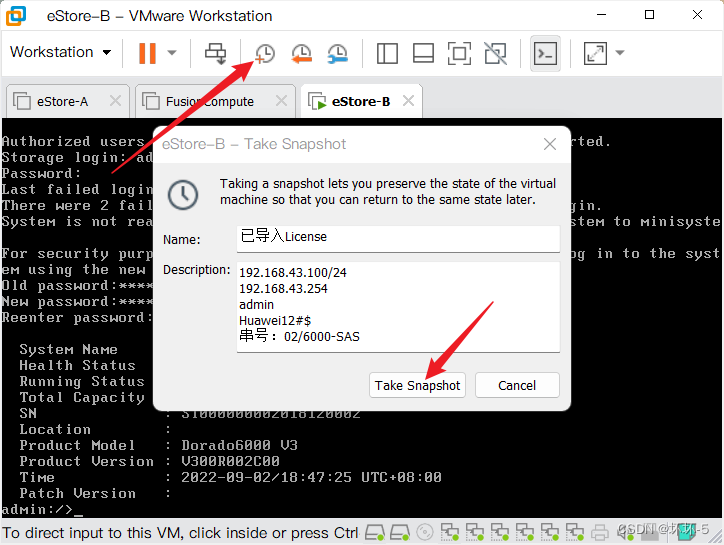Toggle the thumbnail bar layout icon
The image size is (724, 545).
pos(423,53)
